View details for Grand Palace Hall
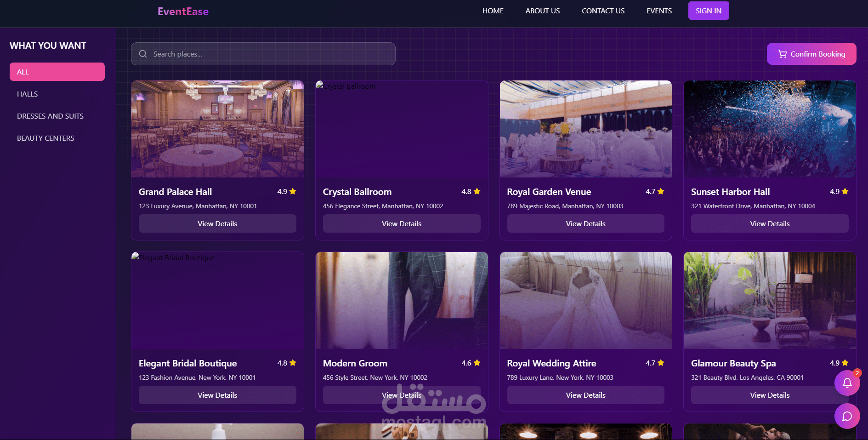Viewport: 868px width, 440px height. click(217, 223)
